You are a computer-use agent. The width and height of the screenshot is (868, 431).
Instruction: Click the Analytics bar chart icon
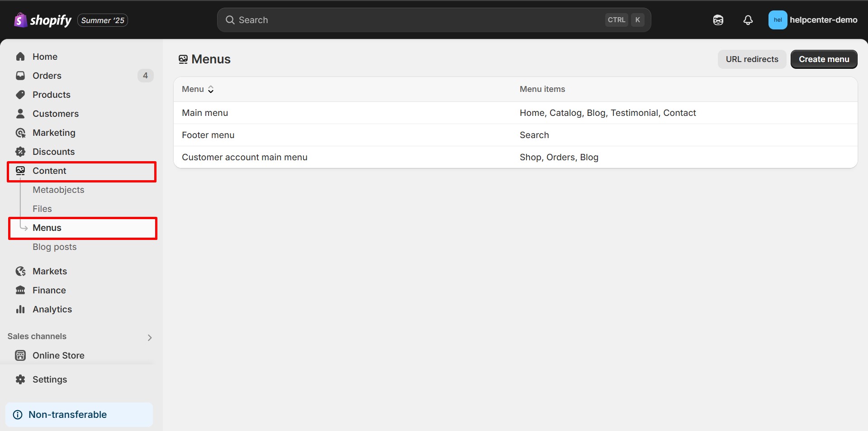coord(20,309)
